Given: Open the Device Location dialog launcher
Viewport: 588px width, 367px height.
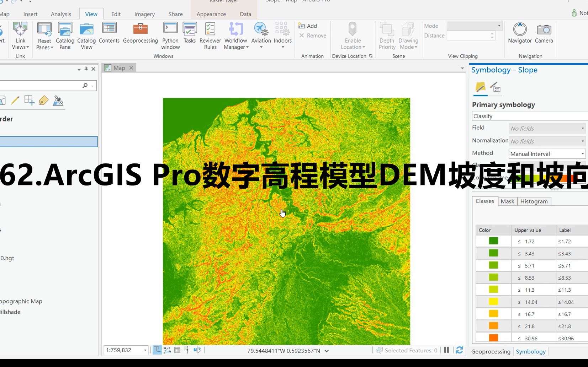Looking at the screenshot, I should pos(371,56).
